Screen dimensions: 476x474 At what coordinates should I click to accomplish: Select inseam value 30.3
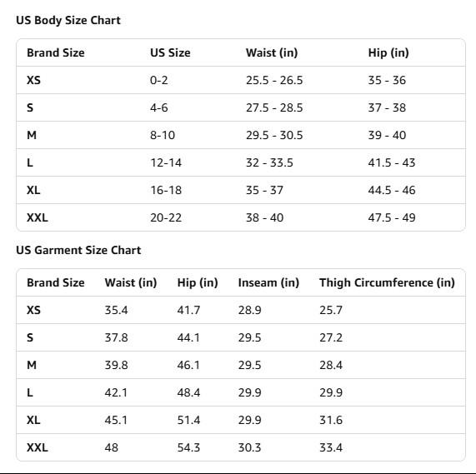pos(249,447)
